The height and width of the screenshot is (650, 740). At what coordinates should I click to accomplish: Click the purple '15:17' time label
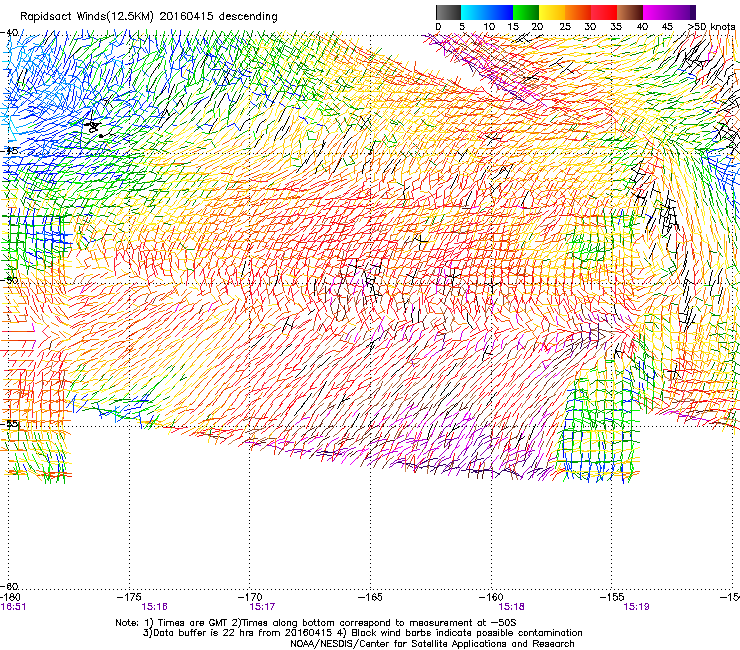(262, 607)
